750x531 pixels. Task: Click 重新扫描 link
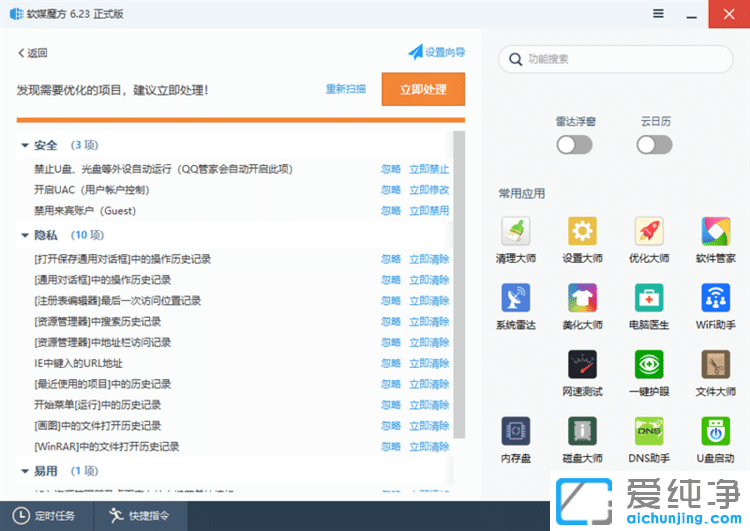[346, 89]
